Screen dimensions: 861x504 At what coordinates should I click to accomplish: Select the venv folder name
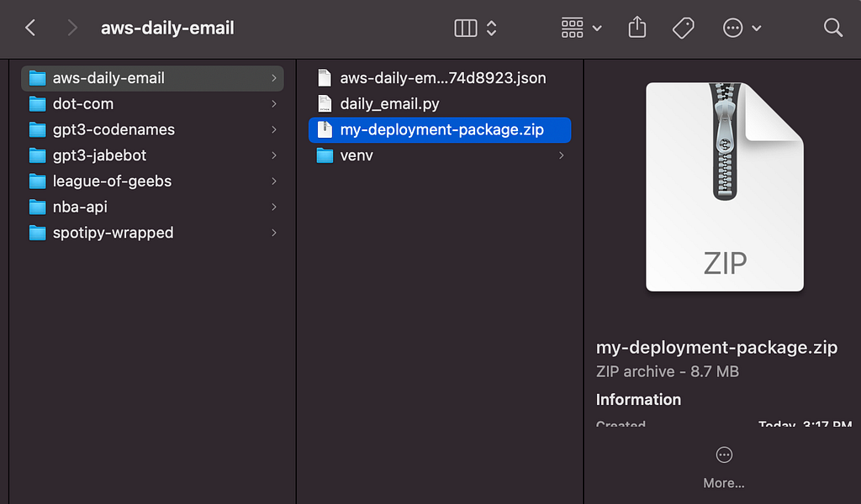coord(357,155)
